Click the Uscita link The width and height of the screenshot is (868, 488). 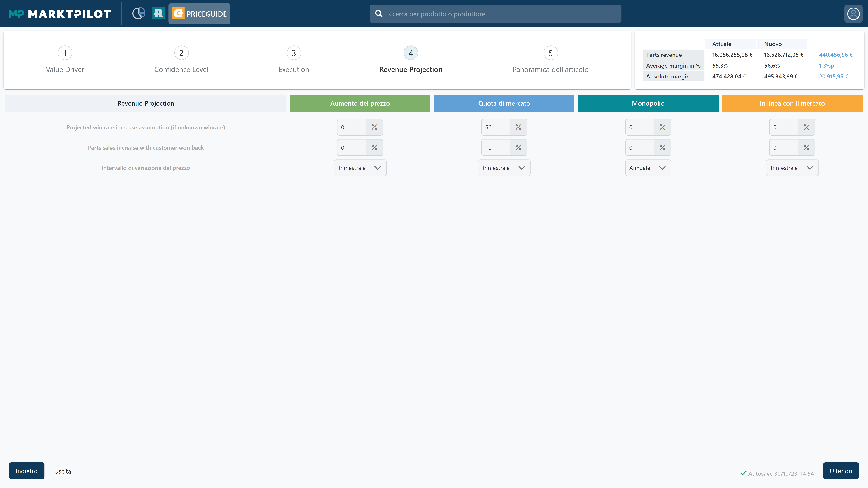[63, 471]
